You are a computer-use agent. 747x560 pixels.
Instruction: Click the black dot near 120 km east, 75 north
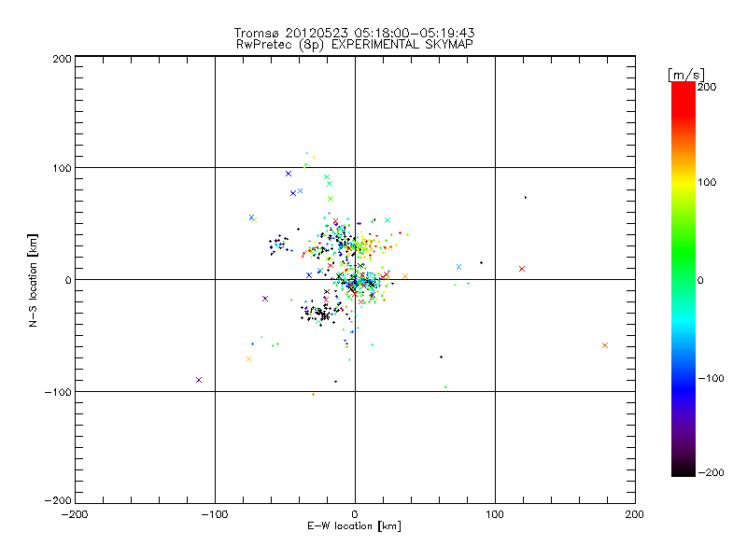[526, 197]
